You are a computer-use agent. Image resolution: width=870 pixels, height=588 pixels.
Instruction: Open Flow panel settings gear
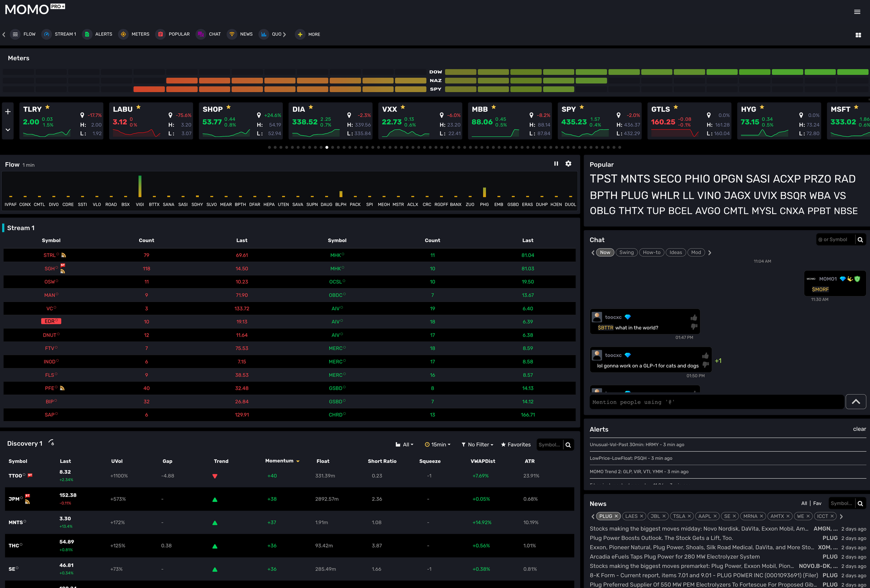(x=568, y=164)
